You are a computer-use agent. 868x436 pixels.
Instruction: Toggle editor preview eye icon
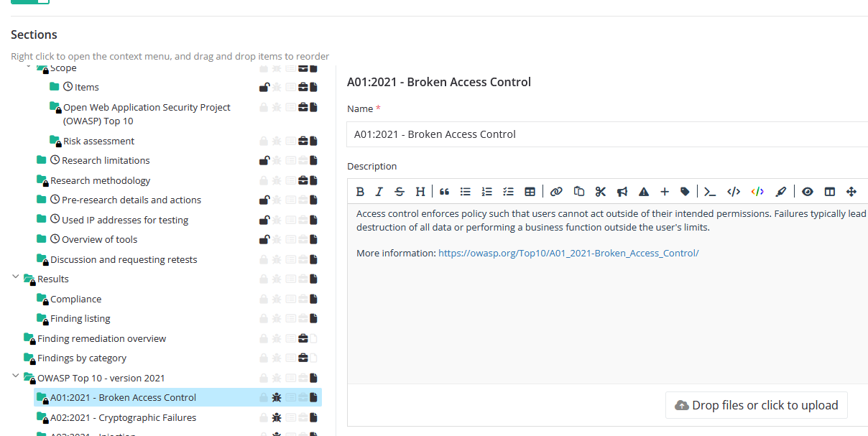click(808, 192)
